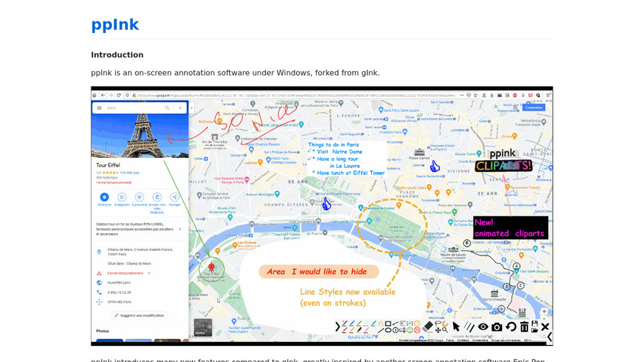Select the black marker pen tool
Screen dimensions: 644x362
point(359,330)
